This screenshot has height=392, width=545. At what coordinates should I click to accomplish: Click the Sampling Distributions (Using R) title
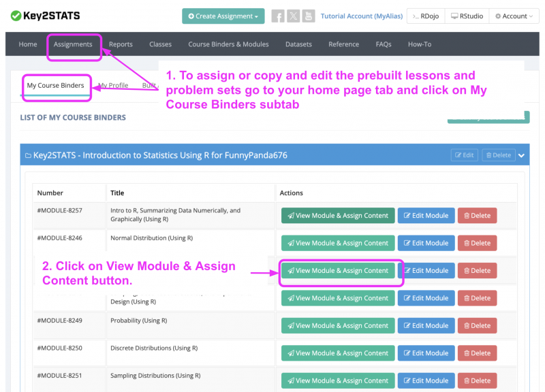[155, 376]
